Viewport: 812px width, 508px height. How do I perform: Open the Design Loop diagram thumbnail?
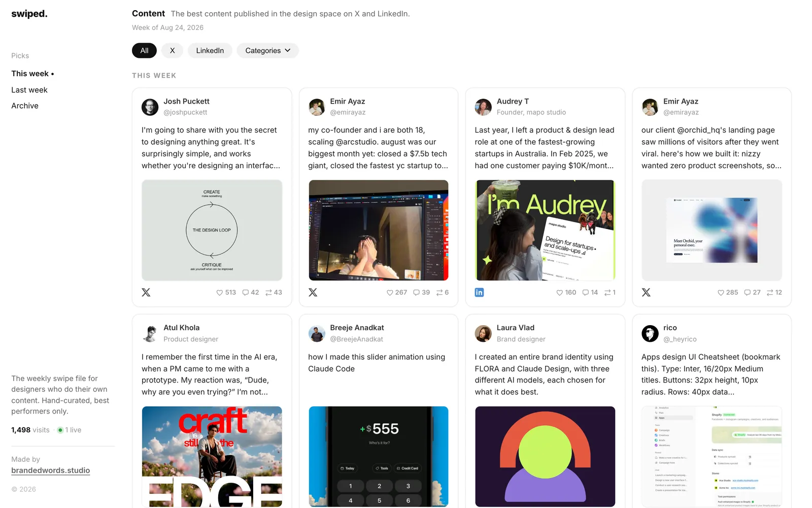pyautogui.click(x=212, y=230)
